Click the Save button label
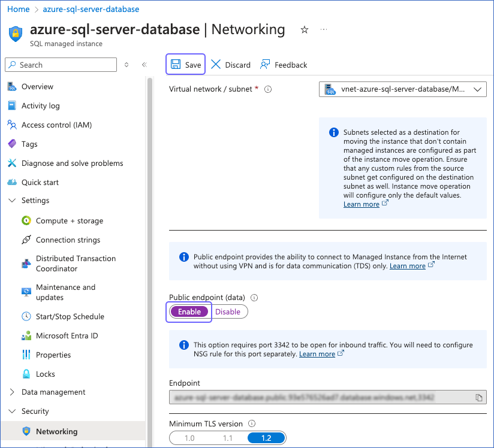494x448 pixels. pyautogui.click(x=193, y=65)
